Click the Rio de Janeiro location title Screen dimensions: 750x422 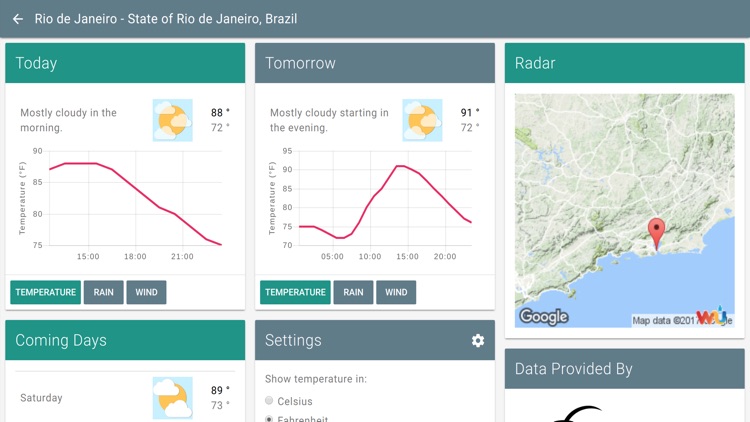click(166, 19)
